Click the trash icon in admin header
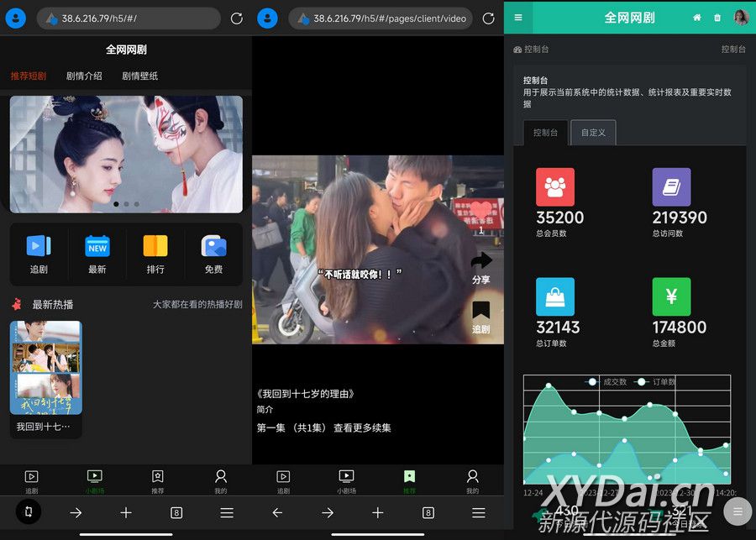 click(717, 18)
